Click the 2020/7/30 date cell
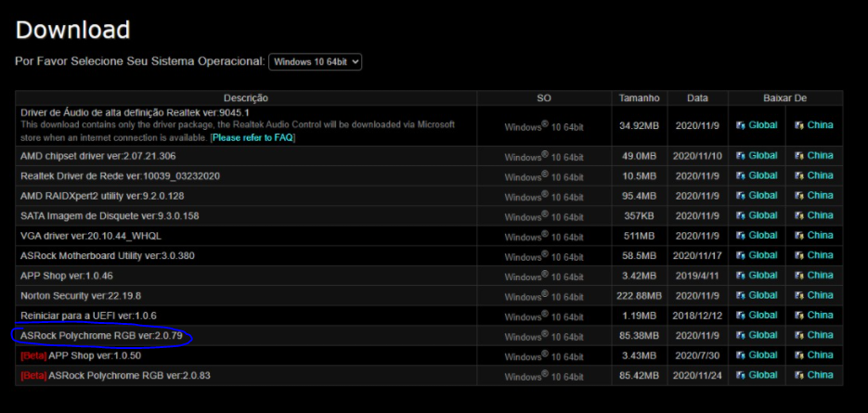Viewport: 868px width, 413px height. [697, 355]
